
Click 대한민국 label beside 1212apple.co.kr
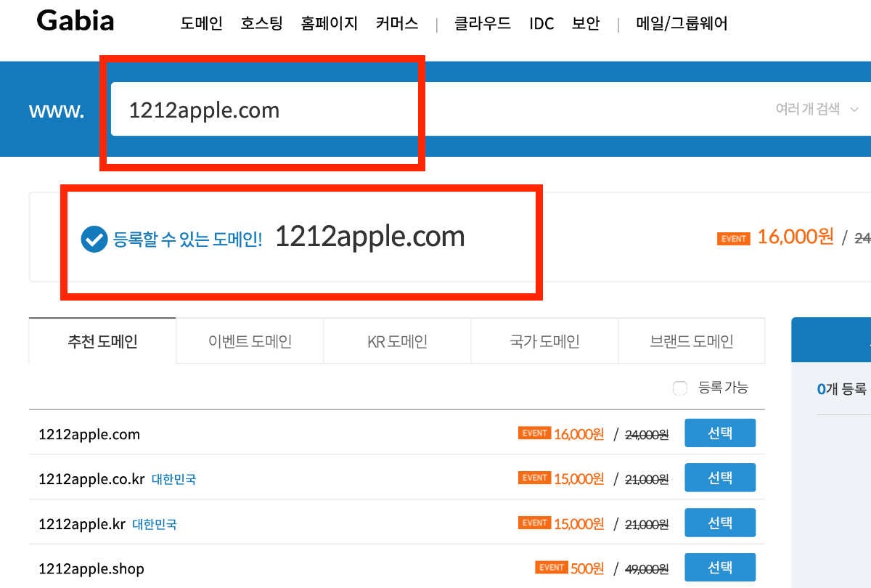[x=173, y=479]
